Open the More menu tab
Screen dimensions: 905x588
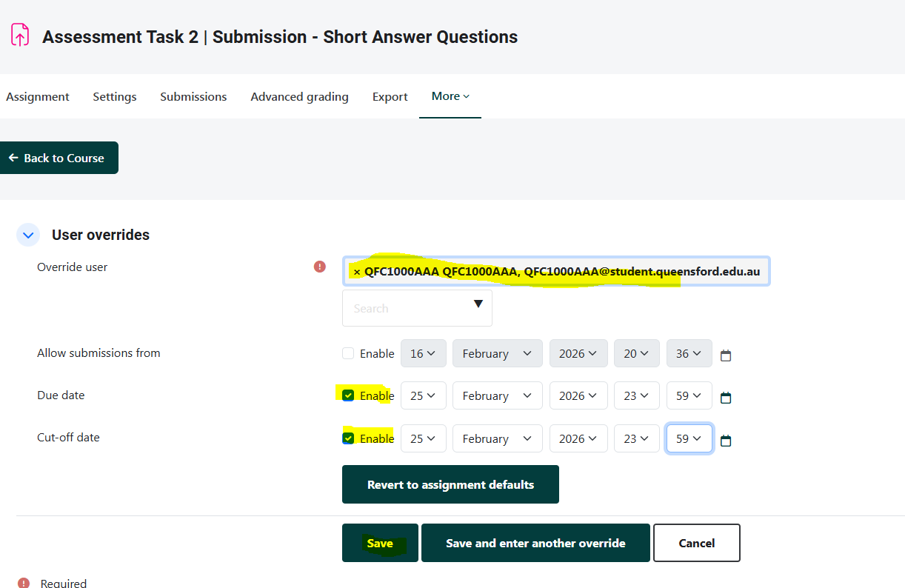point(450,96)
